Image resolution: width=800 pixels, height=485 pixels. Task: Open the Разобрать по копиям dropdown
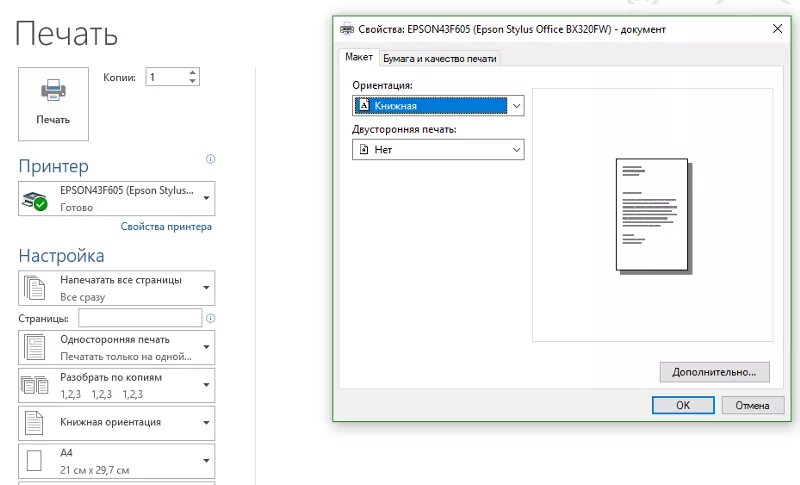(116, 386)
